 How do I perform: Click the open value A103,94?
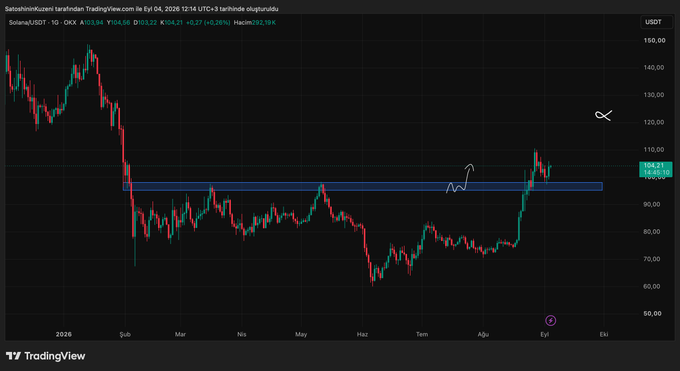tap(92, 23)
